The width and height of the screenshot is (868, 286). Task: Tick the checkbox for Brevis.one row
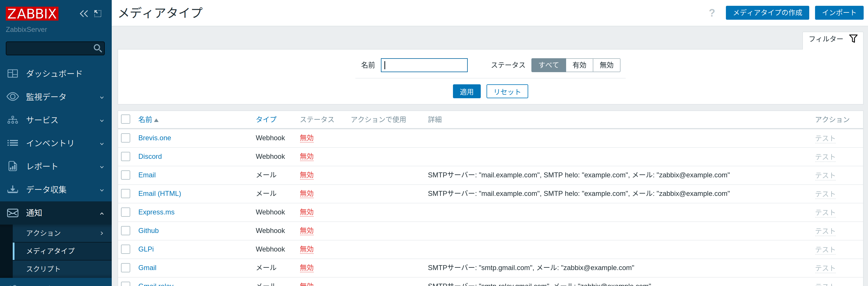[x=126, y=138]
